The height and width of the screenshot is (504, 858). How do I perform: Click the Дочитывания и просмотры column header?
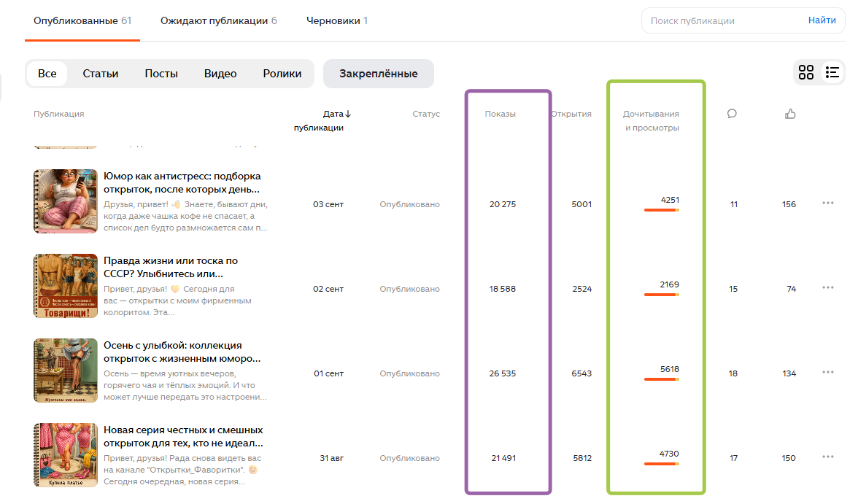651,120
